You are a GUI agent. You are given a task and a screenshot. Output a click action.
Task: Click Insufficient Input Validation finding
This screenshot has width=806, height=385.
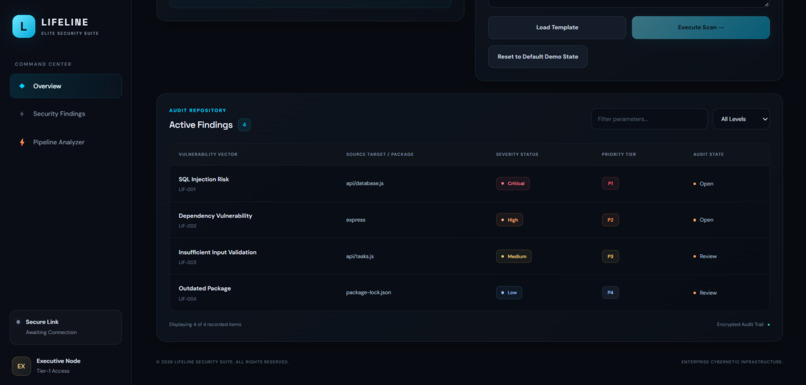[217, 252]
